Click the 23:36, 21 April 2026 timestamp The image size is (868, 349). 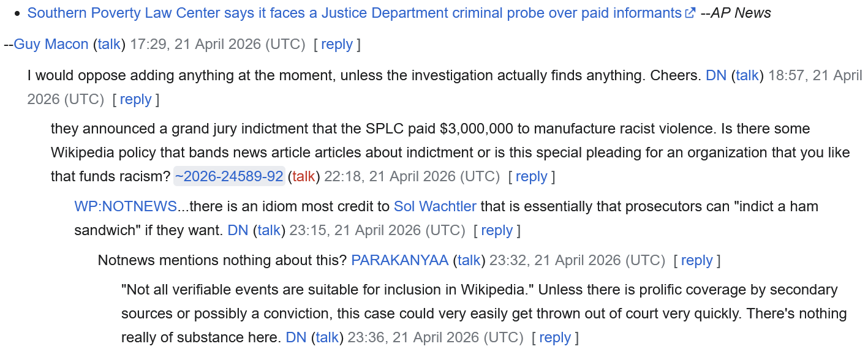(x=436, y=337)
